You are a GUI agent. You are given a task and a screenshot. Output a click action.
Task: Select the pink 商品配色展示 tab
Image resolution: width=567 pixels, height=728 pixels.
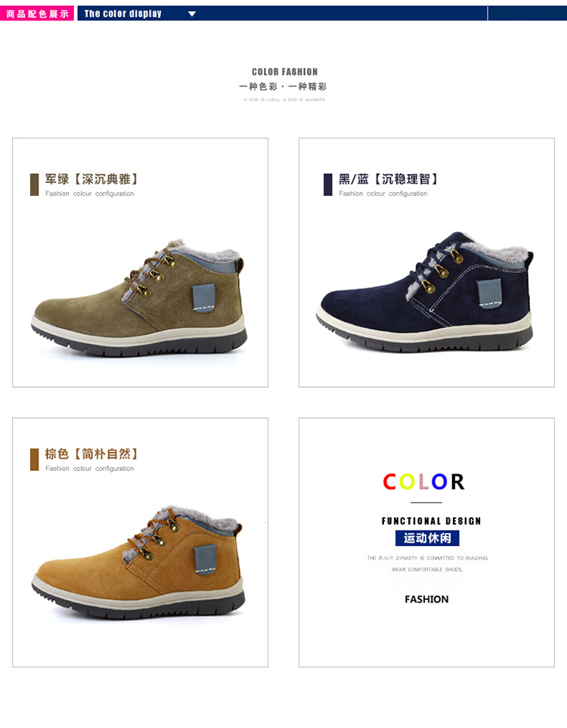pyautogui.click(x=37, y=14)
